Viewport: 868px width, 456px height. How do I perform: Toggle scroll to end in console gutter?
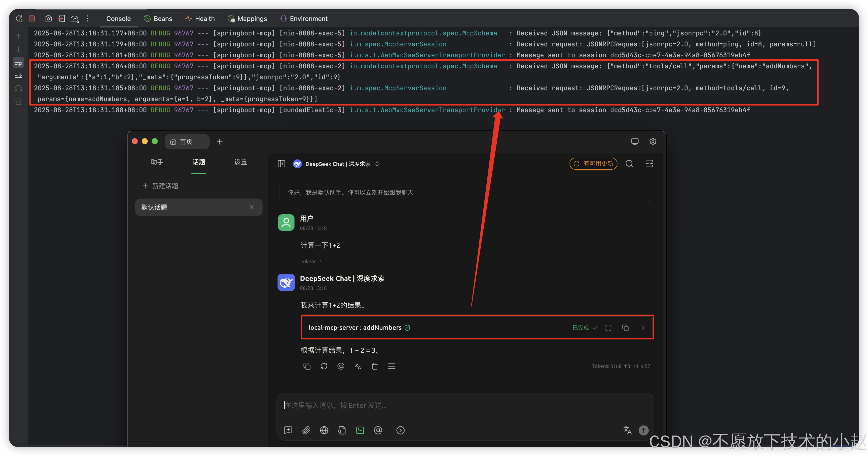click(18, 75)
